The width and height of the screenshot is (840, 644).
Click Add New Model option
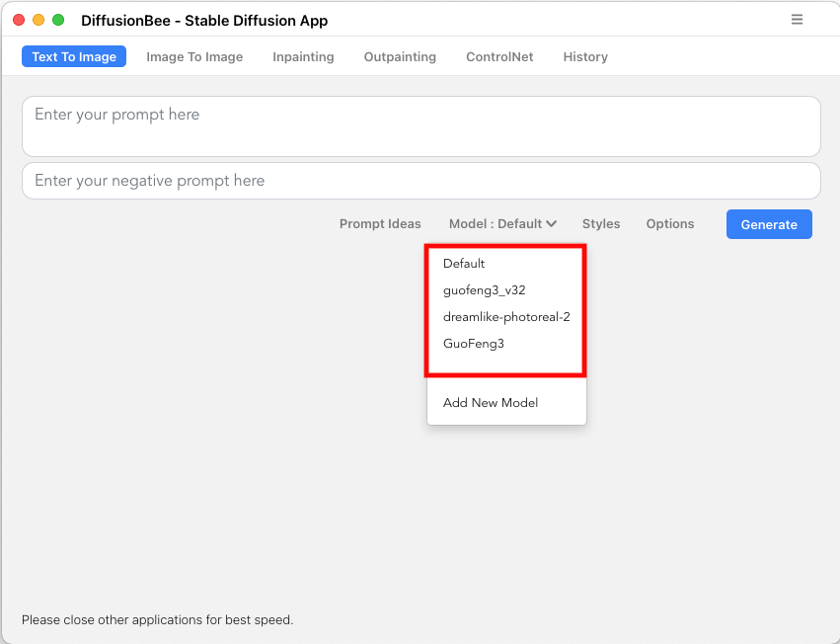tap(491, 403)
